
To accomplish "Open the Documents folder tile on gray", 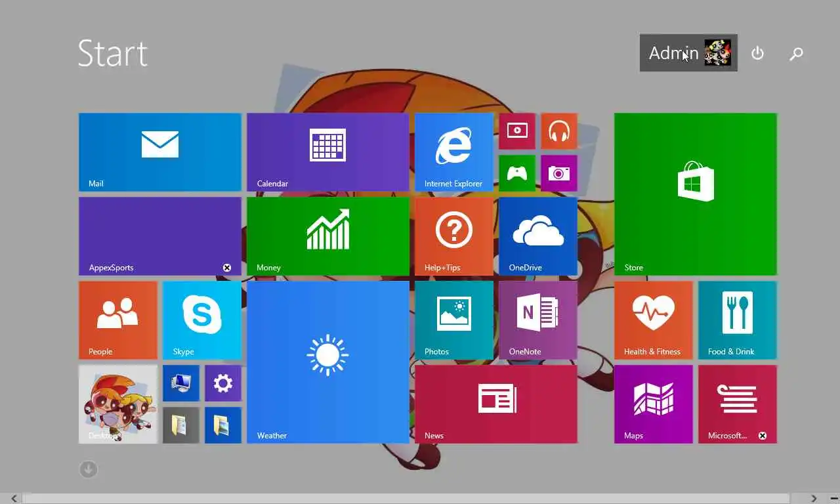I will [x=181, y=425].
